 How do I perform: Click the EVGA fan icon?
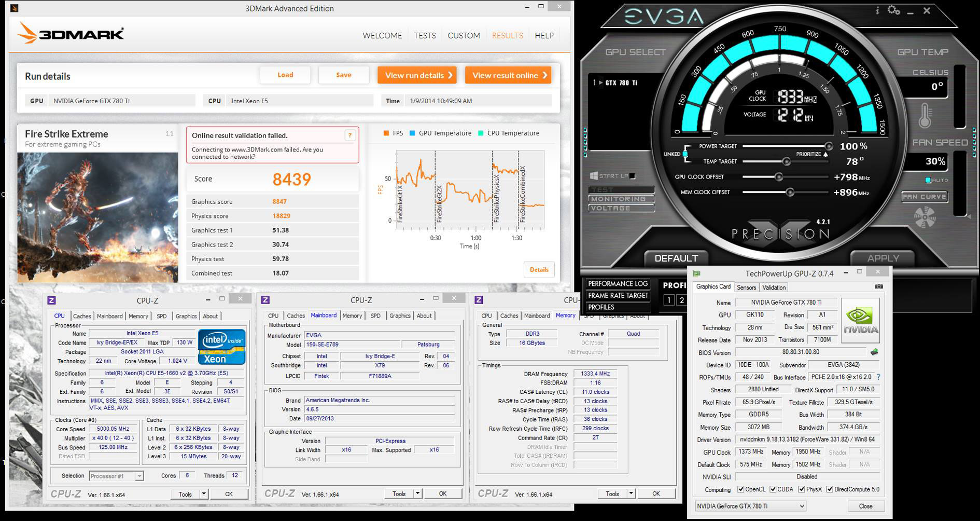[925, 217]
